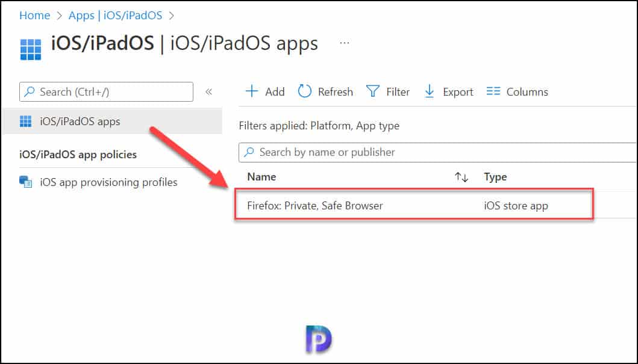The image size is (638, 364).
Task: Click the circular Refresh icon
Action: [304, 91]
